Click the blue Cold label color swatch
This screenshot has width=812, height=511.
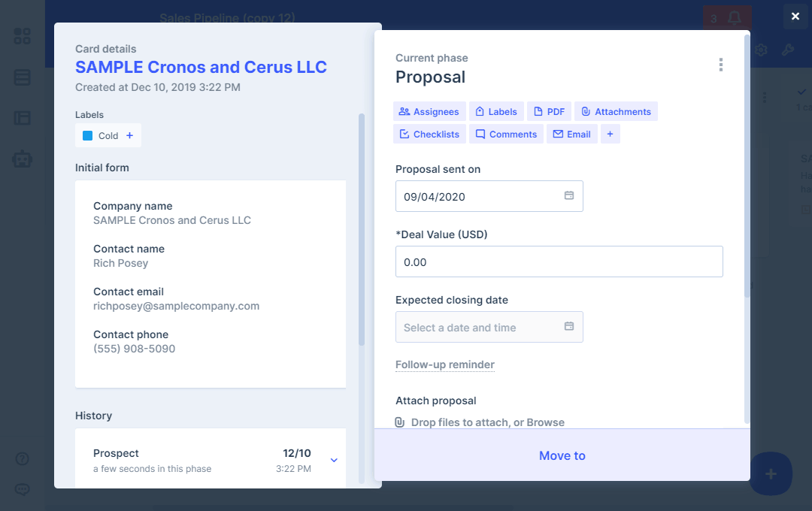point(87,136)
